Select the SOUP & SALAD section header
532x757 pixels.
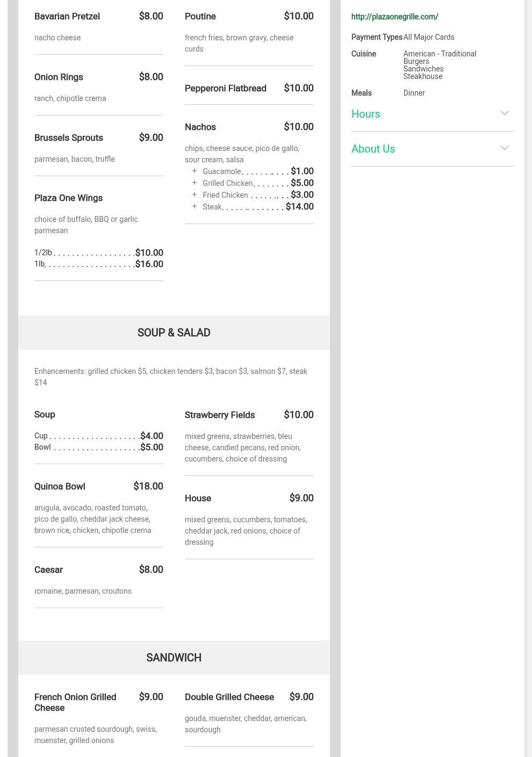tap(174, 333)
